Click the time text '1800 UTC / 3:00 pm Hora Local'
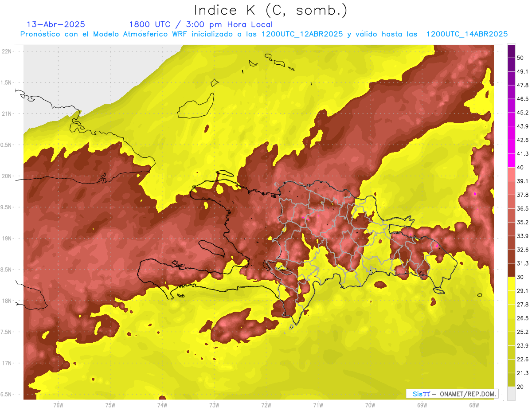Screen dimensions: 532x411 pyautogui.click(x=201, y=24)
